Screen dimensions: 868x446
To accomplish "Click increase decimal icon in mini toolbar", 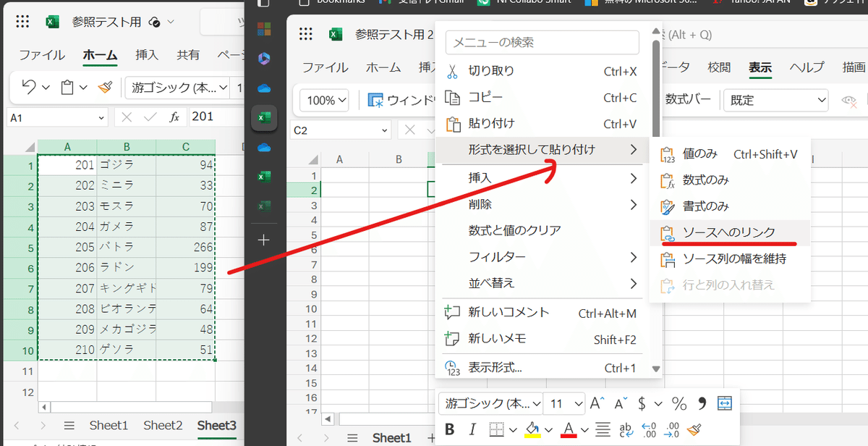I will pyautogui.click(x=671, y=429).
